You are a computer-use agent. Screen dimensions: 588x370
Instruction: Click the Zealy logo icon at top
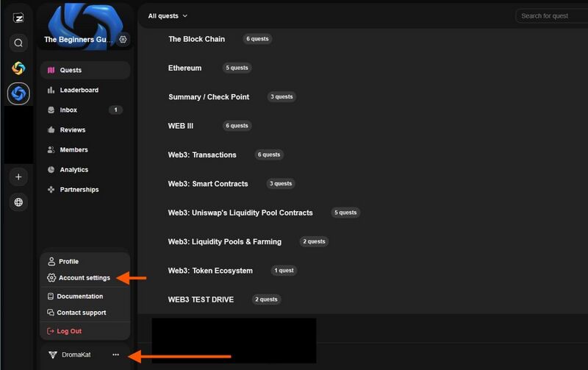point(18,18)
